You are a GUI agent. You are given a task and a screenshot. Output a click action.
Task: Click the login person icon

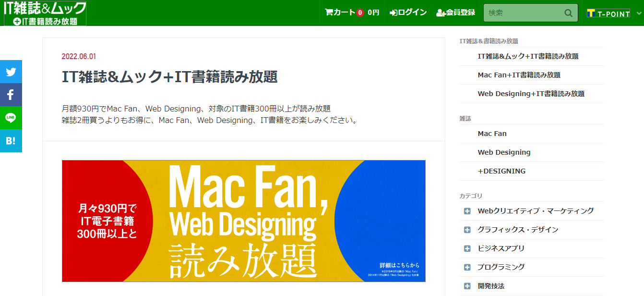point(394,12)
